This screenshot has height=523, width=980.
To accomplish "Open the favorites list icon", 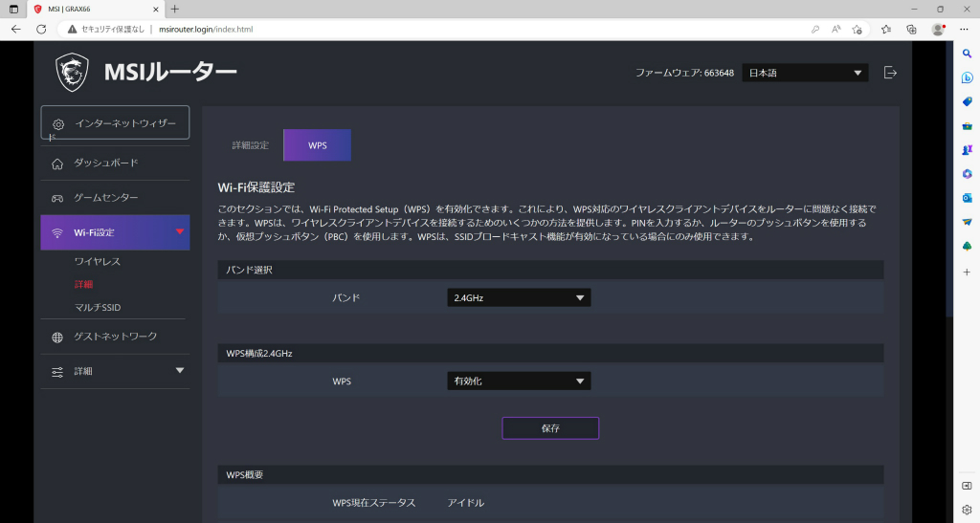I will (885, 30).
